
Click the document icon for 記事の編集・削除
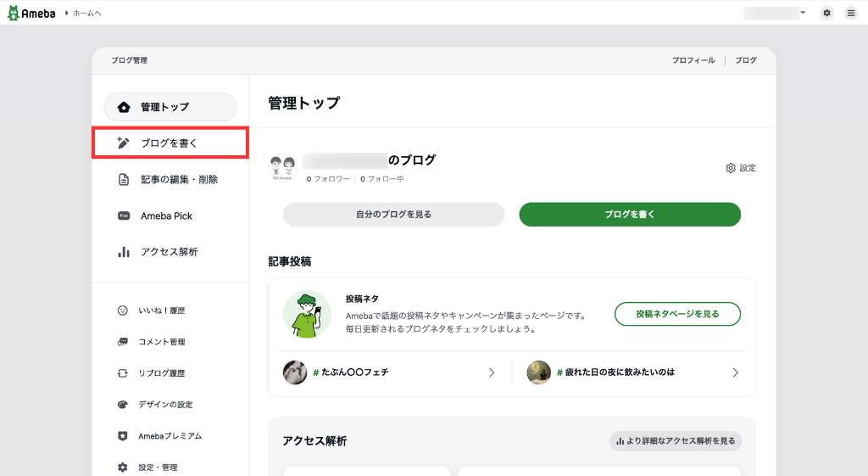point(124,180)
